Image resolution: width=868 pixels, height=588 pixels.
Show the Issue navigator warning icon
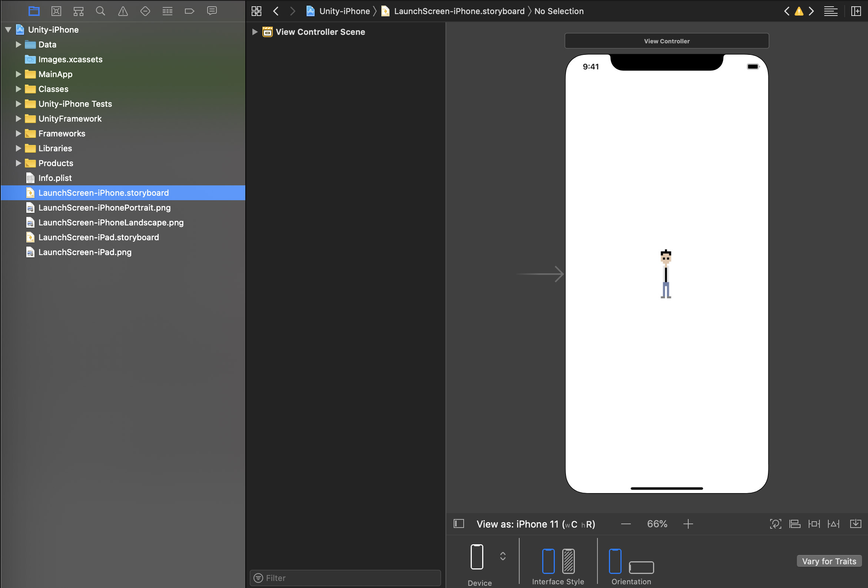point(123,11)
